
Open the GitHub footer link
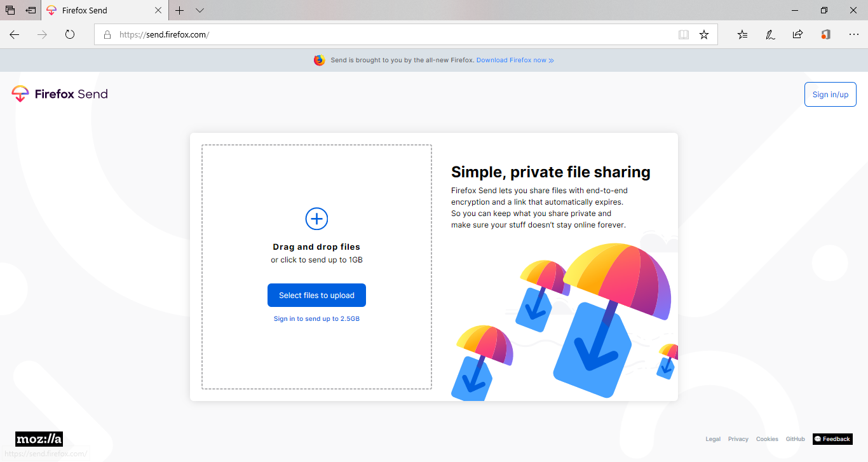click(x=796, y=439)
